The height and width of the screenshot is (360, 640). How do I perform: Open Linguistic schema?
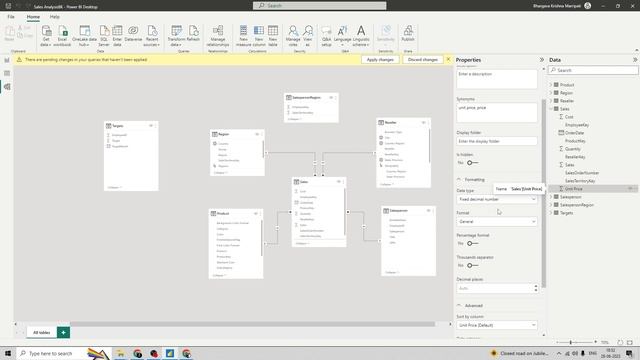361,35
